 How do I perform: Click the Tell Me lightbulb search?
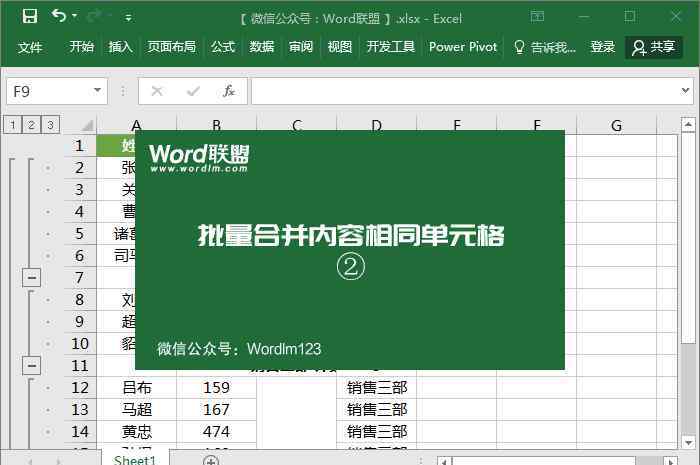[x=545, y=47]
